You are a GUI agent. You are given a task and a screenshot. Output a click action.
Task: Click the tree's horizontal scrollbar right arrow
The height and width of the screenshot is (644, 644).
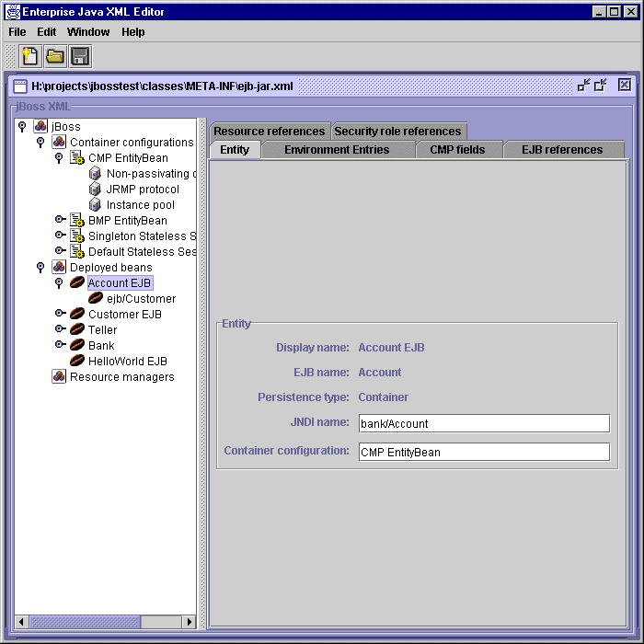[190, 622]
